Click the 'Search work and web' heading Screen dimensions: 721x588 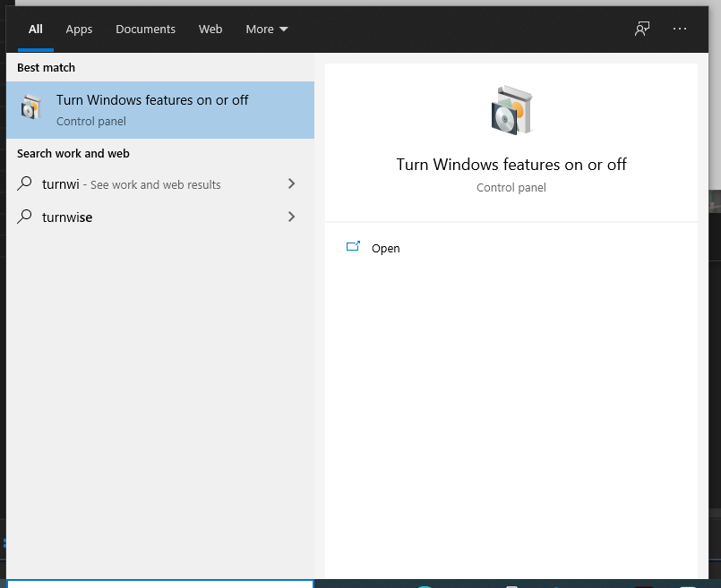point(73,153)
